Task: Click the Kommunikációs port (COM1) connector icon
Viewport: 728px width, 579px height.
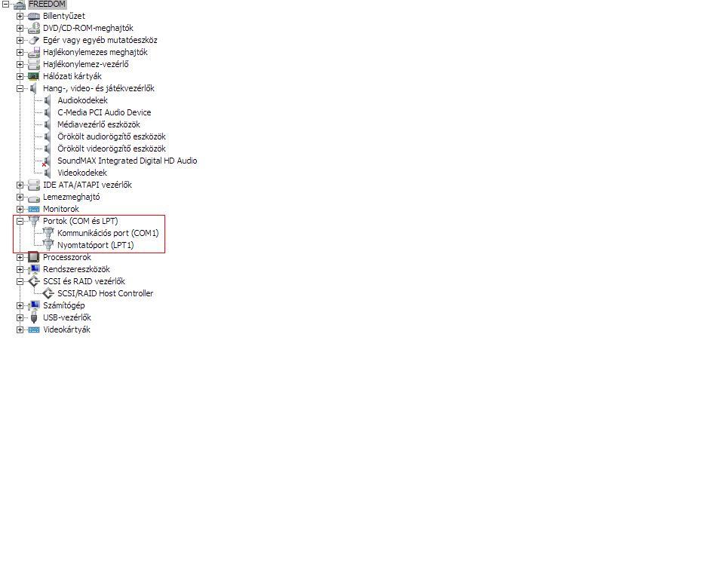Action: [48, 233]
